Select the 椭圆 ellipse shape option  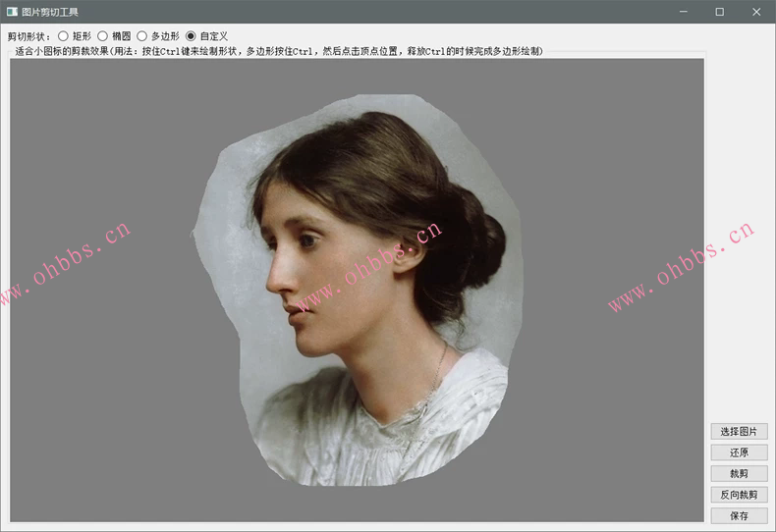(114, 36)
